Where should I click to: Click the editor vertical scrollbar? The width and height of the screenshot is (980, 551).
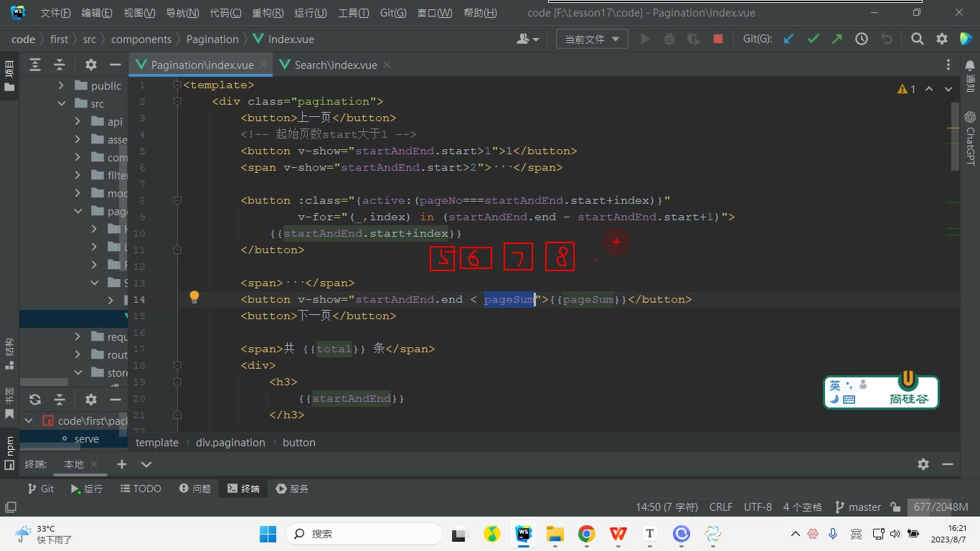(955, 136)
